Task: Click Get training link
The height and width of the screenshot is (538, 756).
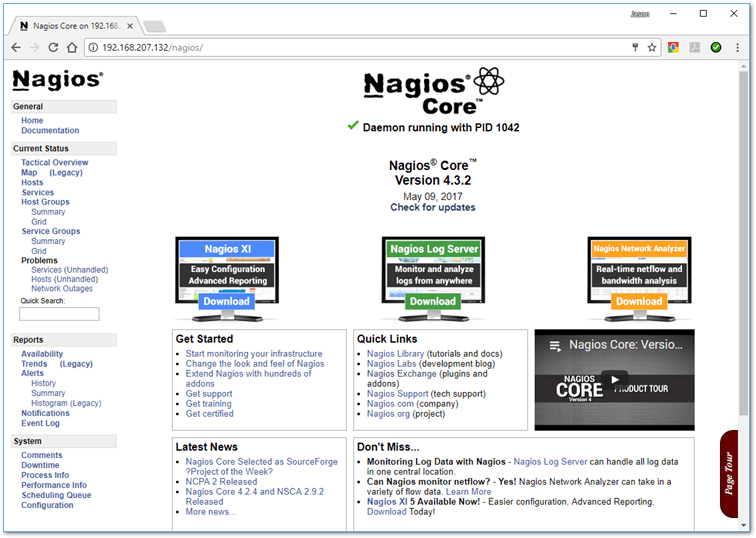Action: click(x=208, y=404)
